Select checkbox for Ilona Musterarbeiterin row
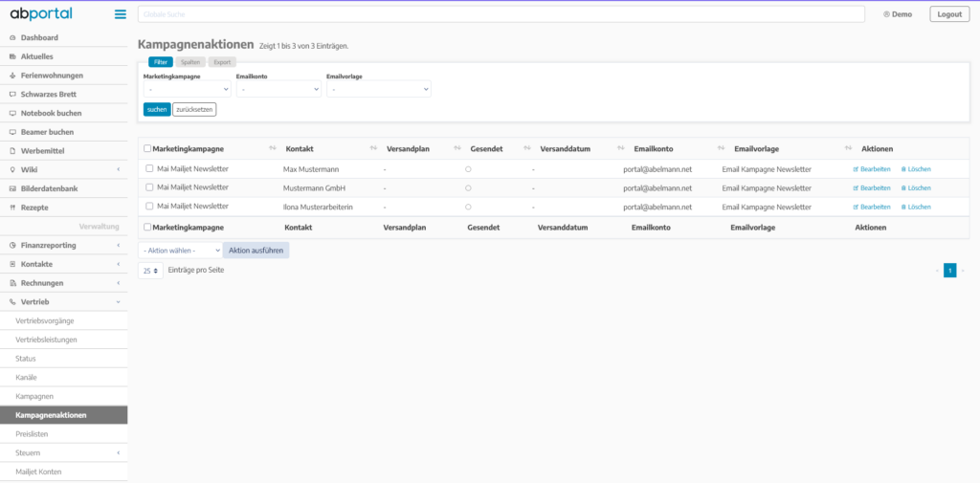Screen dimensions: 980x483 click(x=149, y=206)
